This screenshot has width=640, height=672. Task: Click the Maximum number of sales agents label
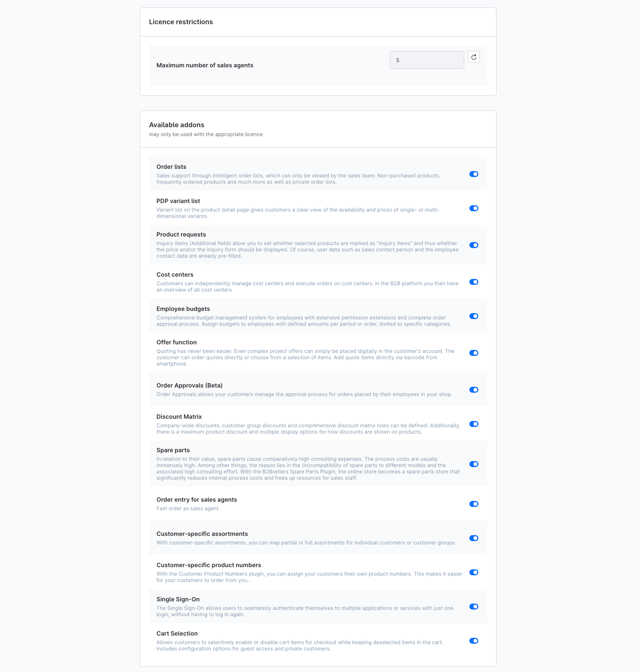pyautogui.click(x=205, y=65)
